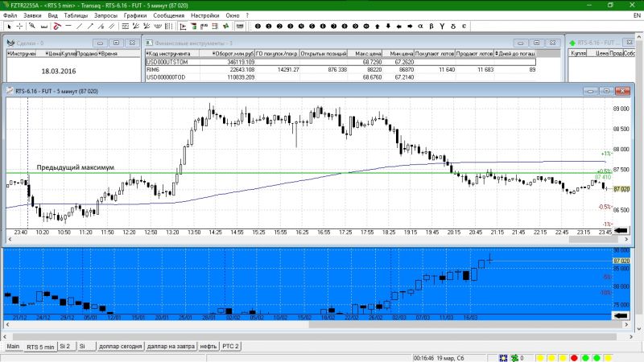Select the vertical time zones tool
644x362 pixels.
(x=168, y=27)
